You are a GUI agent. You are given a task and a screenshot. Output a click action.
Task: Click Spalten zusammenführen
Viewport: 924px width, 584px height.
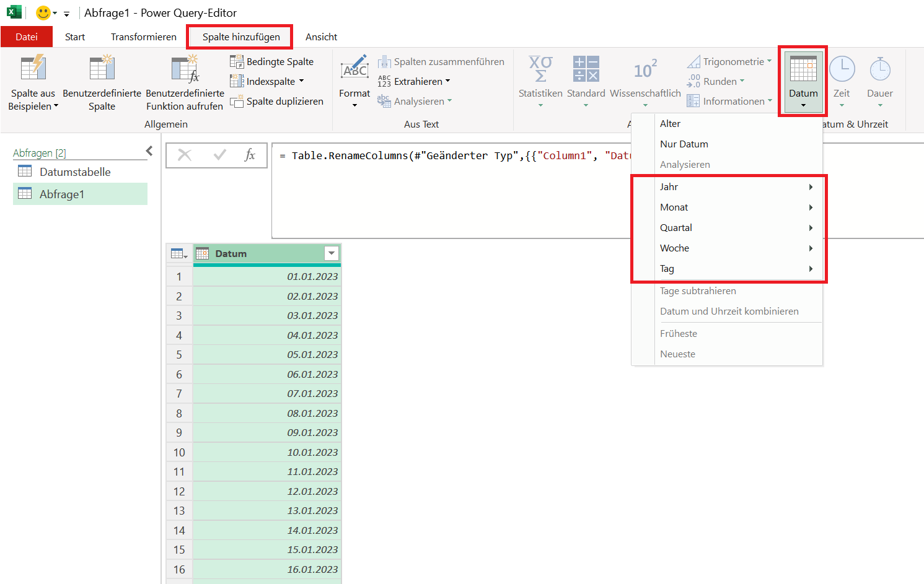441,61
